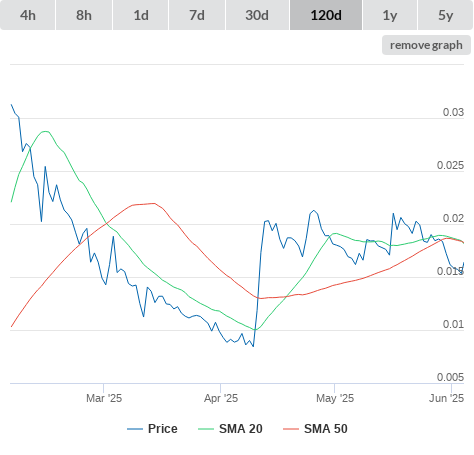Click the green SMA 20 legend marker
This screenshot has height=455, width=474.
point(206,429)
